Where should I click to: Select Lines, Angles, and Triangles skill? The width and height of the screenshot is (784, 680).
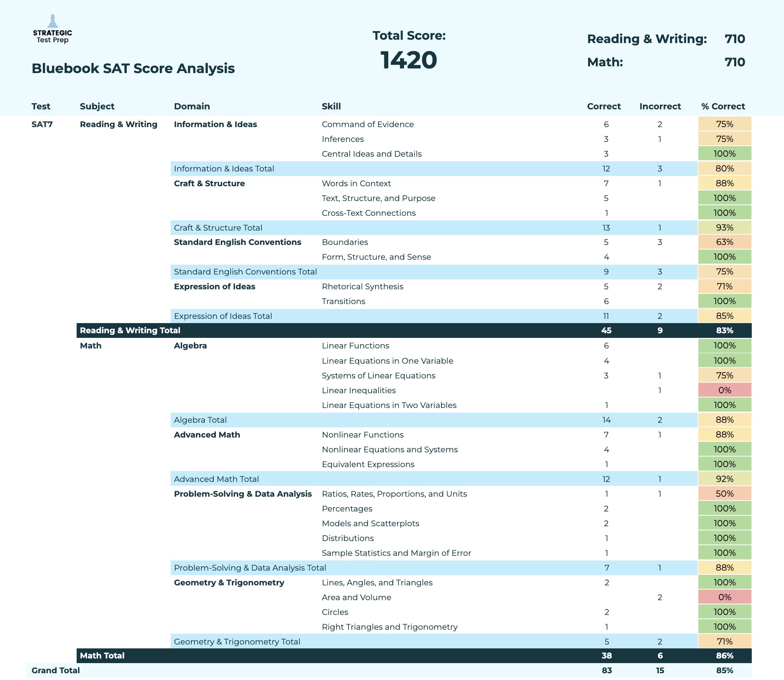tap(377, 582)
